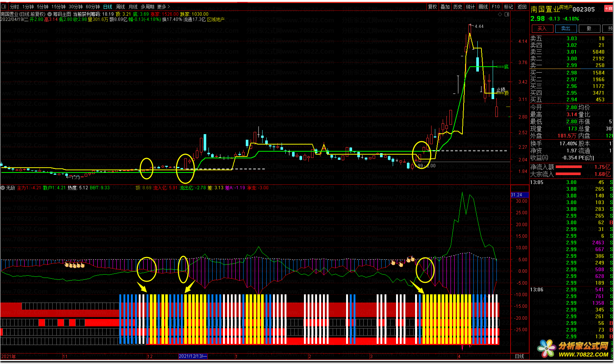
Task: Select the 1分钟 period tab
Action: (28, 7)
